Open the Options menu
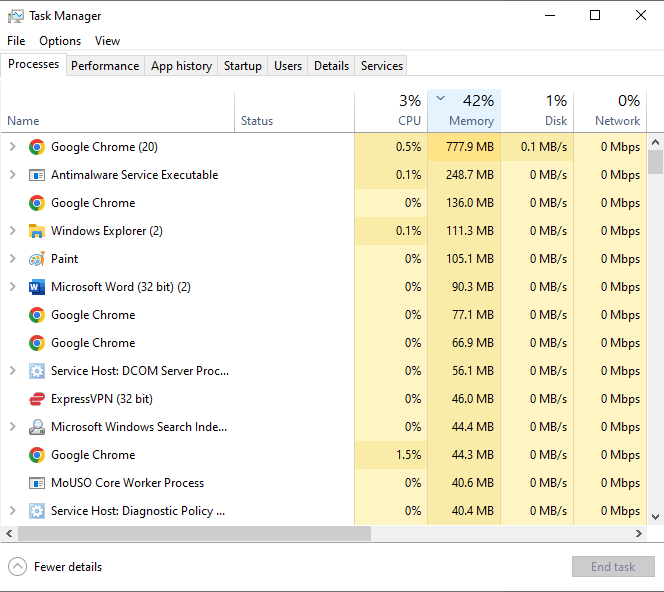This screenshot has width=664, height=592. 60,41
